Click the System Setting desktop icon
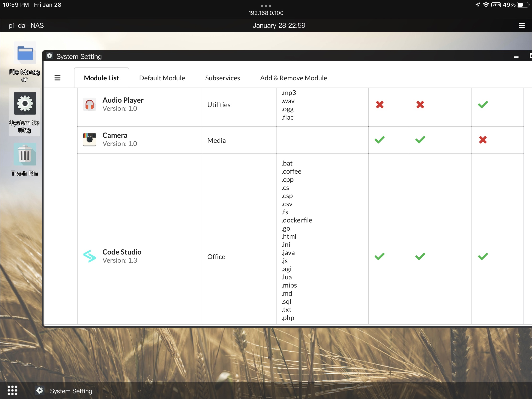The image size is (532, 399). (25, 104)
